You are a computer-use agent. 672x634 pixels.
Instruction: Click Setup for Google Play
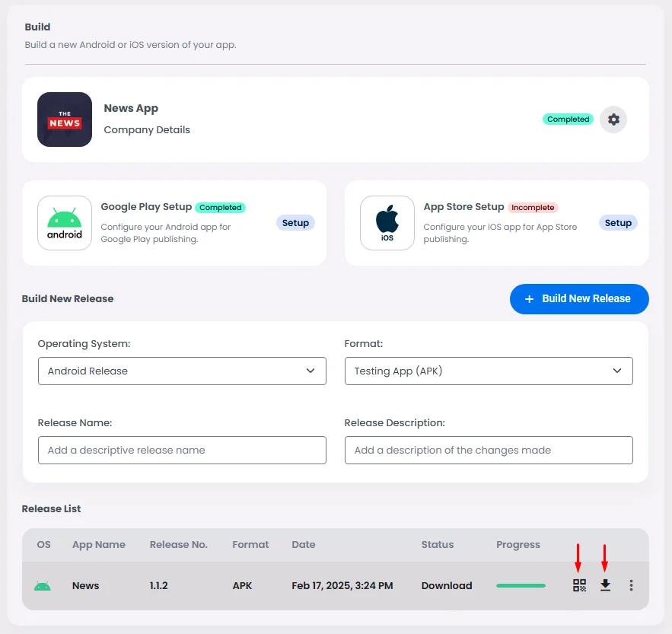tap(295, 223)
